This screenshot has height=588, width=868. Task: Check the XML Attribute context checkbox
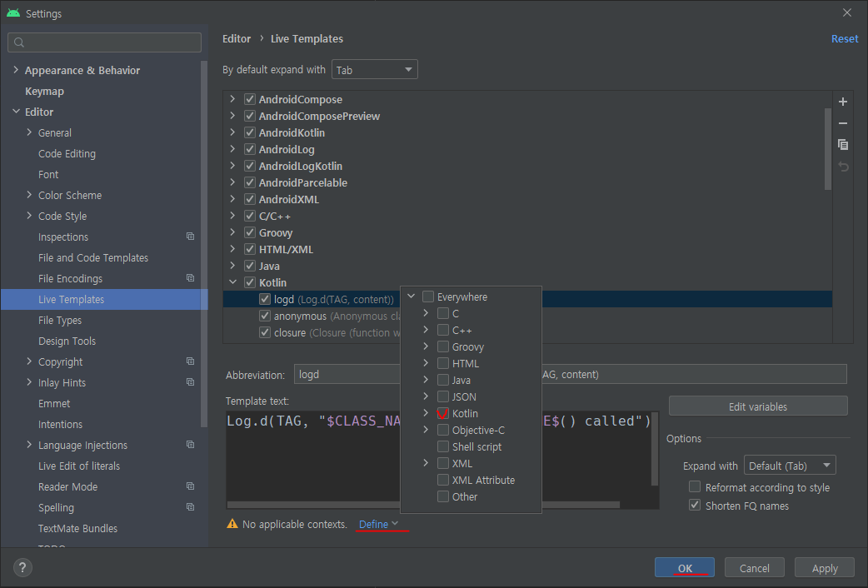point(443,480)
